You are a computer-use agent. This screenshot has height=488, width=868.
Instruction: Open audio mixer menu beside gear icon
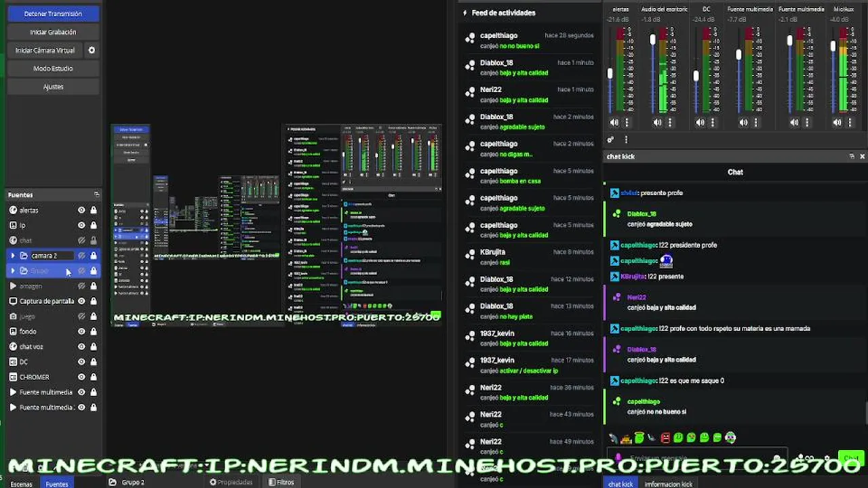coord(626,140)
